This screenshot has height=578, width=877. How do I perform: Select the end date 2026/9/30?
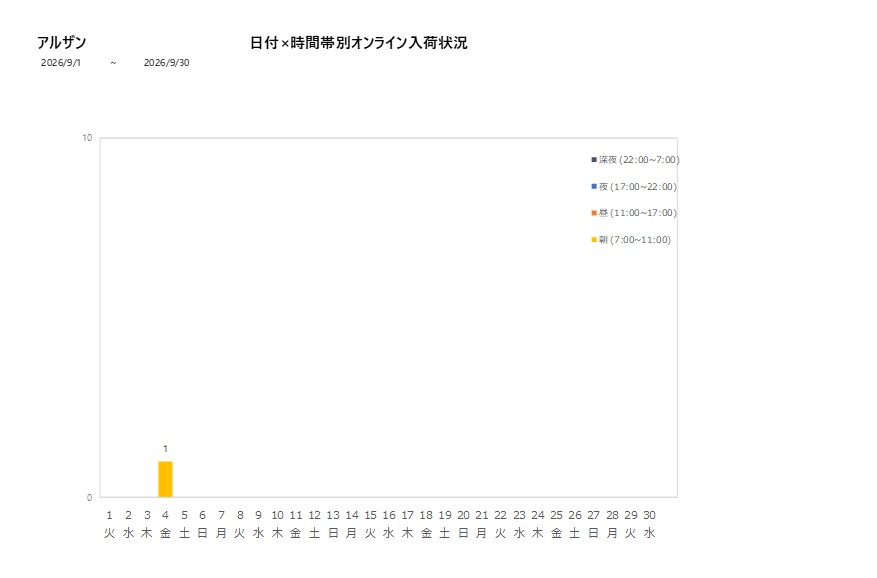tap(167, 63)
